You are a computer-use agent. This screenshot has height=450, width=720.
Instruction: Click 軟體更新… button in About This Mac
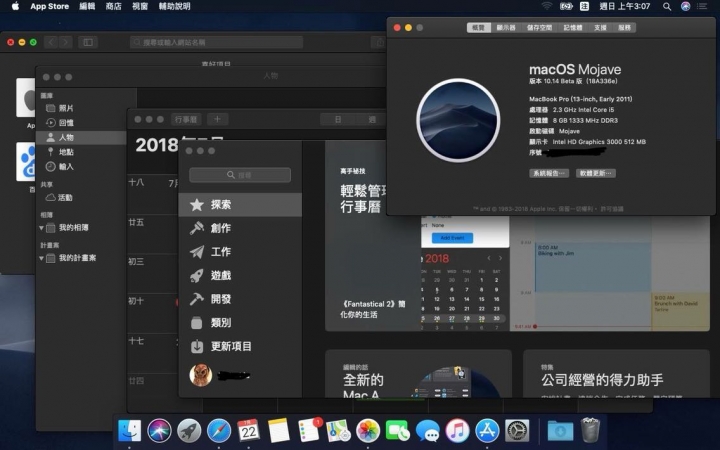[x=596, y=173]
